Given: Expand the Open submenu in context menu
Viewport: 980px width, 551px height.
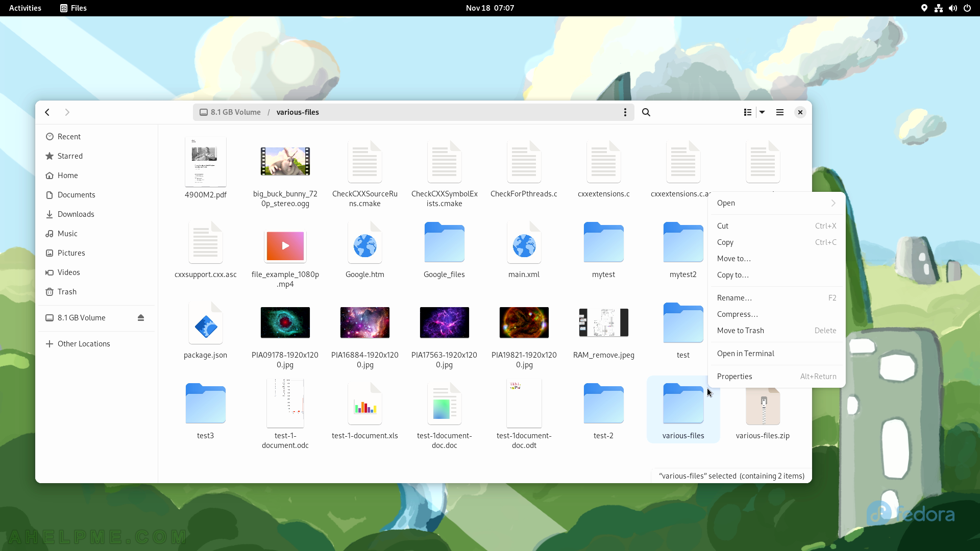Looking at the screenshot, I should pos(777,203).
